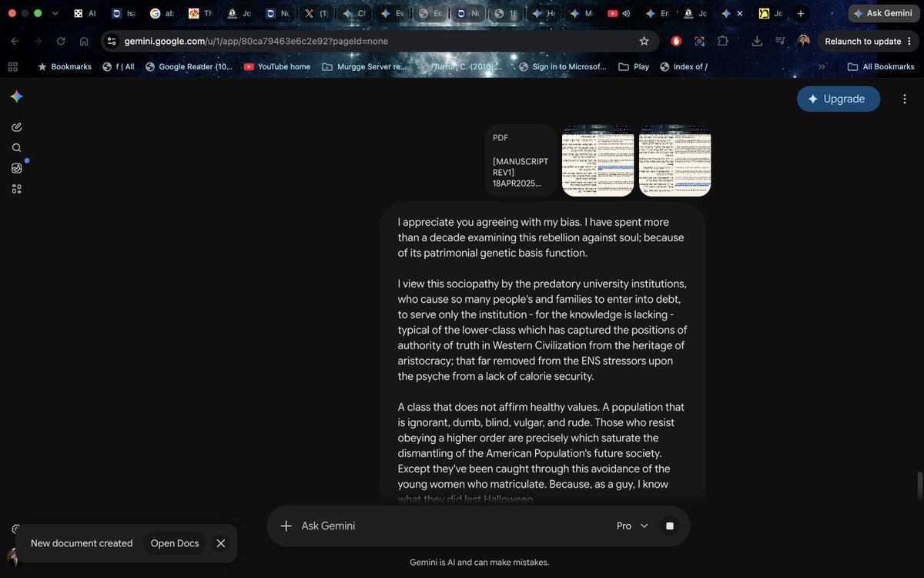Open the media controls icon in toolbar
This screenshot has height=578, width=924.
(x=780, y=41)
